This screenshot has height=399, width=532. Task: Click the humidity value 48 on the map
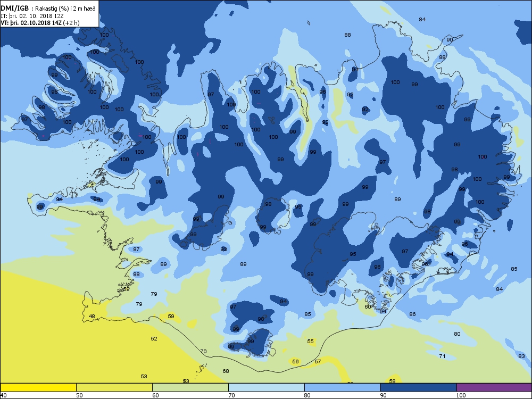coord(92,316)
